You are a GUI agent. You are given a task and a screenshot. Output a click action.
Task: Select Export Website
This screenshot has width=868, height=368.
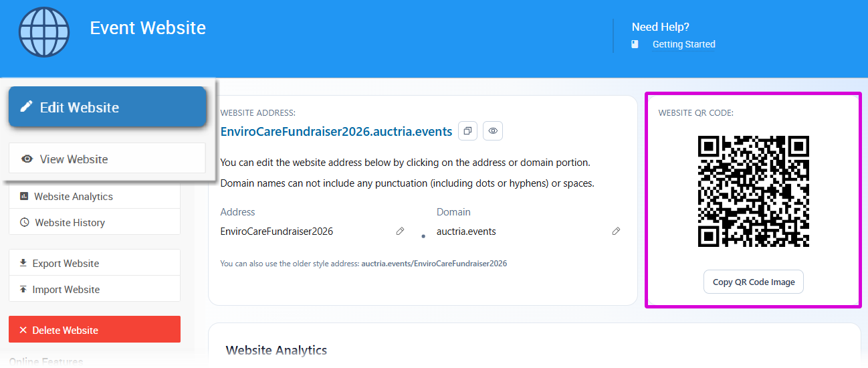pyautogui.click(x=94, y=263)
